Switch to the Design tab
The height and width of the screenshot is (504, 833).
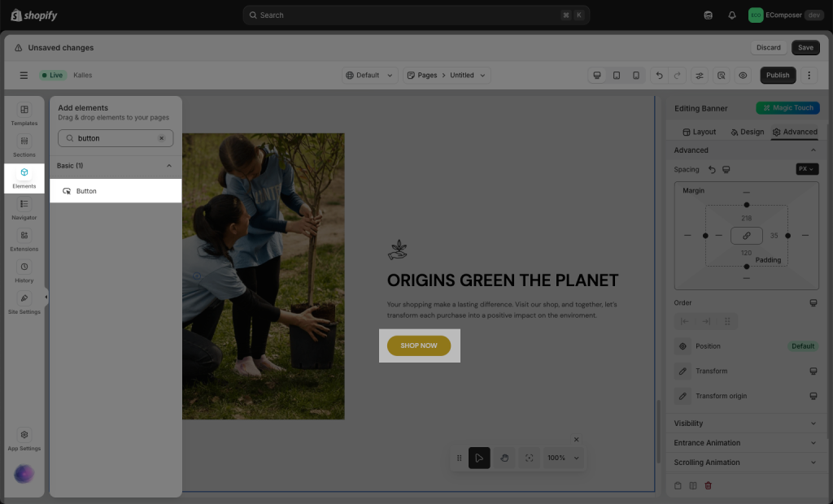[x=747, y=132]
